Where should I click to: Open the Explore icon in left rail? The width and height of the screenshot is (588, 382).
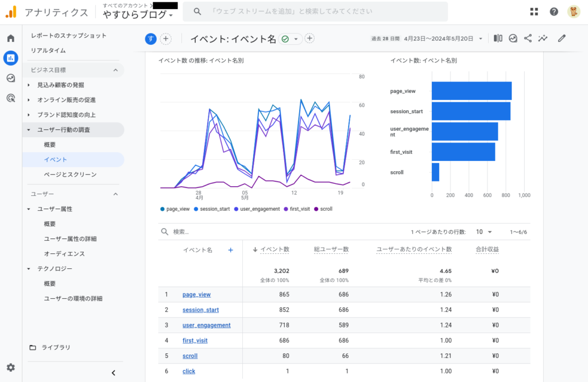click(x=10, y=78)
